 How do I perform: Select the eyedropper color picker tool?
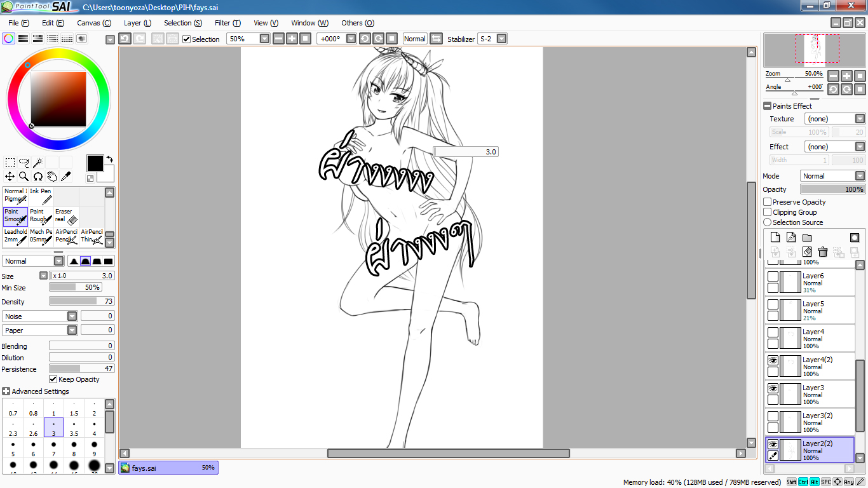pos(66,176)
